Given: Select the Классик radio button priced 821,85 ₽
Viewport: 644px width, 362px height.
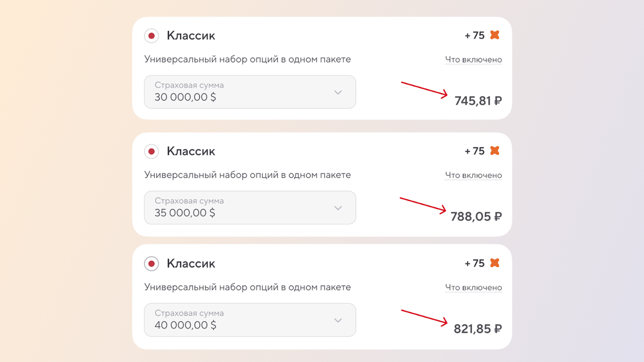Looking at the screenshot, I should tap(152, 264).
